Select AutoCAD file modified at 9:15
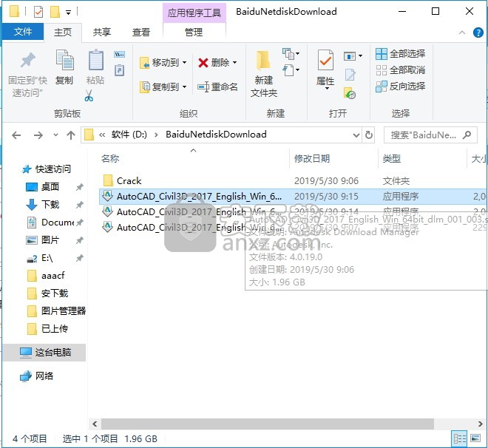This screenshot has width=488, height=448. (x=294, y=197)
